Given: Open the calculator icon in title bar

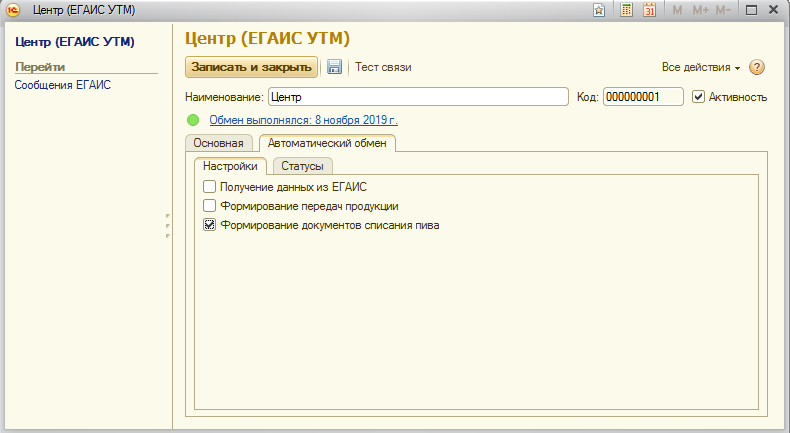Looking at the screenshot, I should (626, 10).
